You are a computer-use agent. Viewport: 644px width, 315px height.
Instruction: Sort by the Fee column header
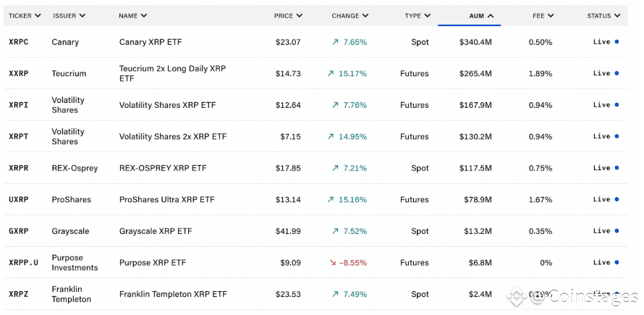[543, 15]
